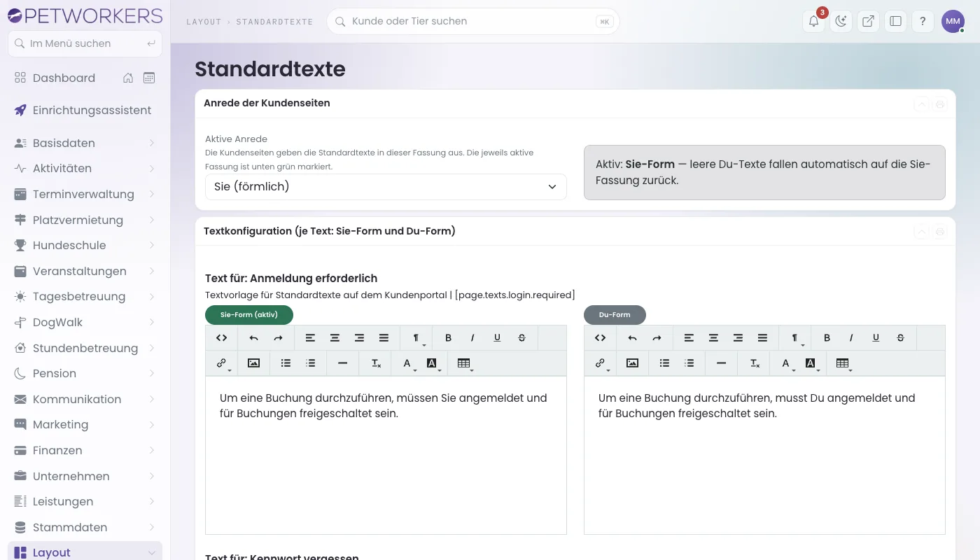The height and width of the screenshot is (560, 980).
Task: Open the Kommunikation menu section
Action: [x=85, y=399]
